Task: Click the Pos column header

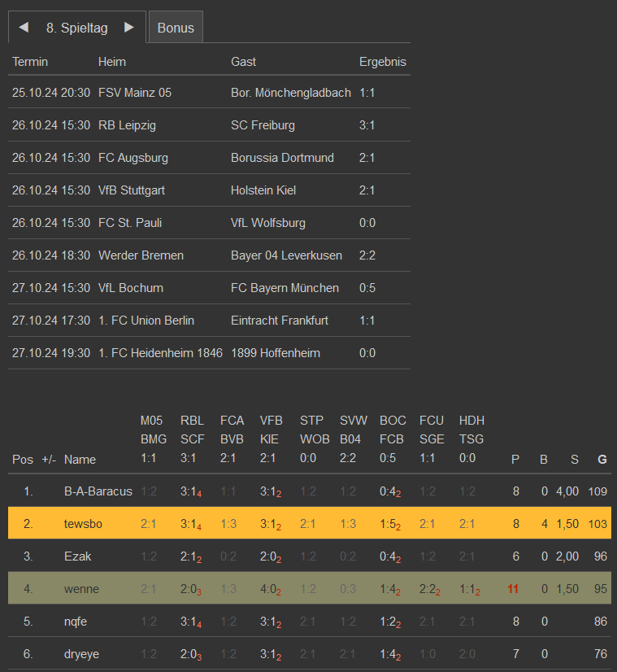Action: 23,460
